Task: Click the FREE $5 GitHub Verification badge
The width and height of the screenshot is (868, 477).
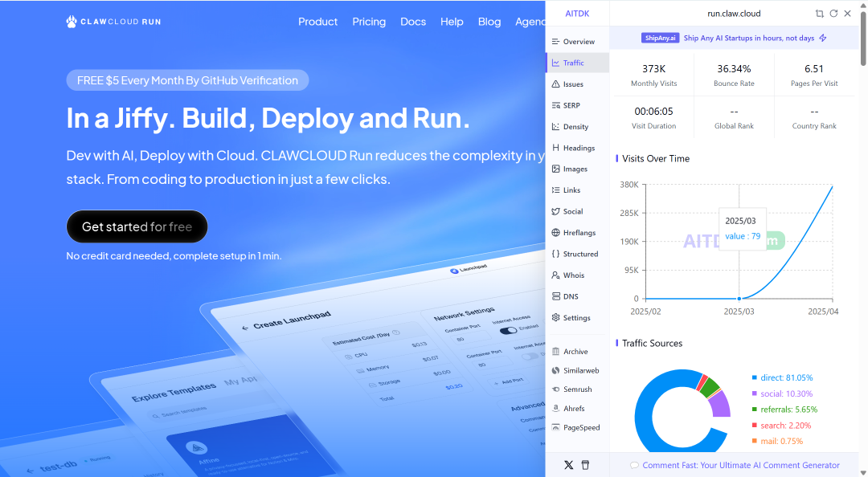Action: (x=187, y=80)
